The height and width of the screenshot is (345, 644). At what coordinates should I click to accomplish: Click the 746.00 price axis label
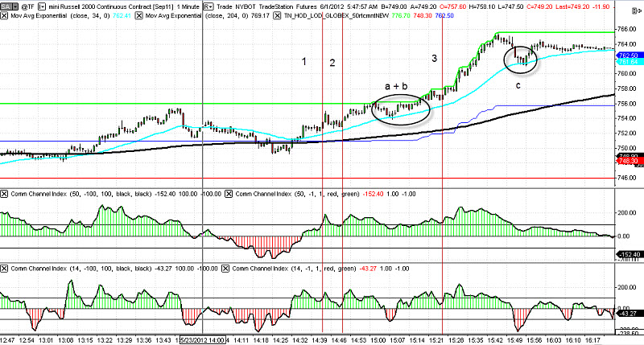click(x=627, y=178)
